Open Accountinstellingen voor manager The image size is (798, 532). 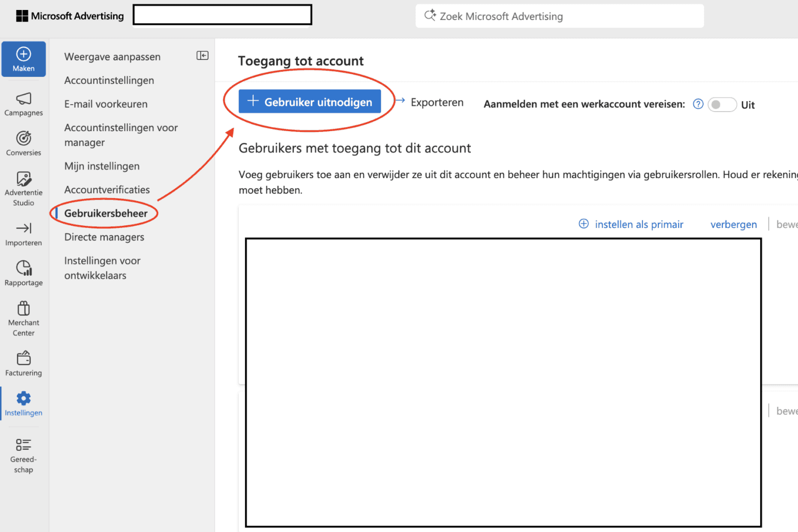click(121, 135)
